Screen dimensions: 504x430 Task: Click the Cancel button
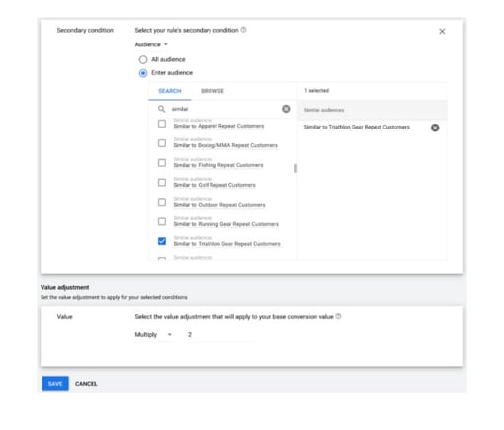[86, 384]
